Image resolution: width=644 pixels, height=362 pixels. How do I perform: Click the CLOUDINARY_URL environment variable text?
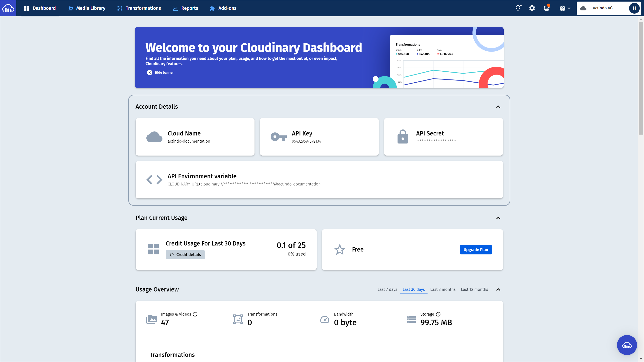(x=244, y=184)
